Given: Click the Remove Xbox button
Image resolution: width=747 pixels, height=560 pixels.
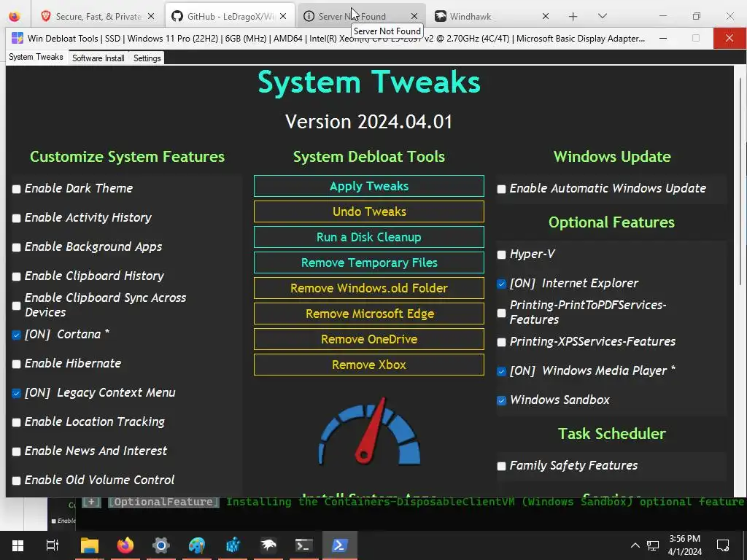Looking at the screenshot, I should [x=368, y=365].
